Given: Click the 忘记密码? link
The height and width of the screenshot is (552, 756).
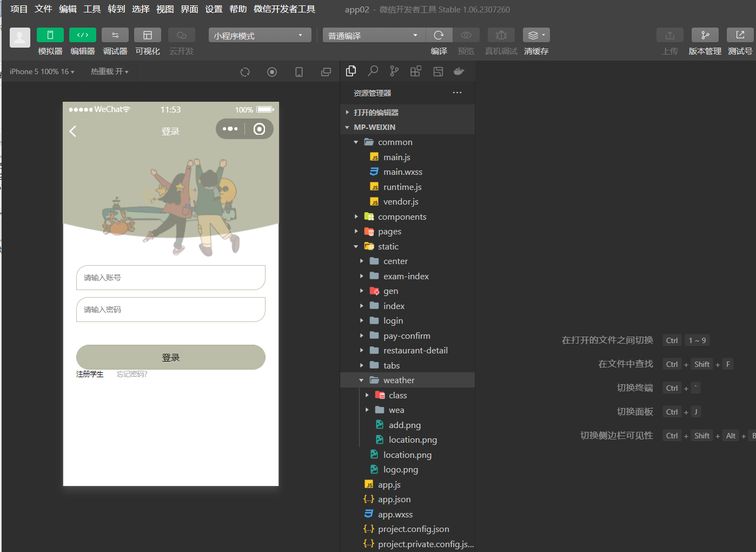Looking at the screenshot, I should (x=132, y=374).
